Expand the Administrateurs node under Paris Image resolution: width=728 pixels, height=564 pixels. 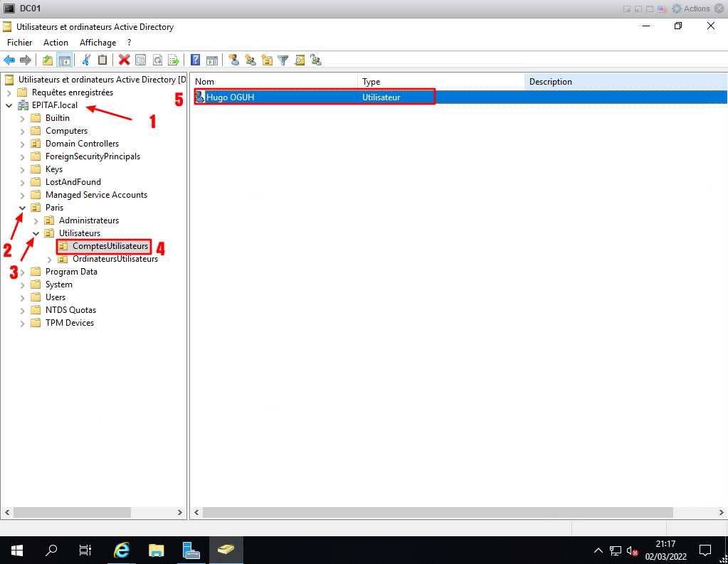36,220
